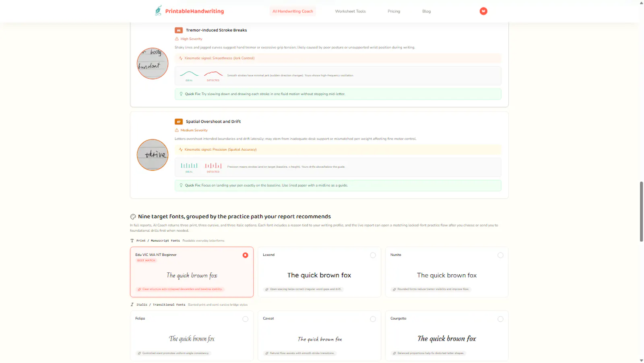Click the Courgette font preview text
644x363 pixels.
(x=447, y=339)
